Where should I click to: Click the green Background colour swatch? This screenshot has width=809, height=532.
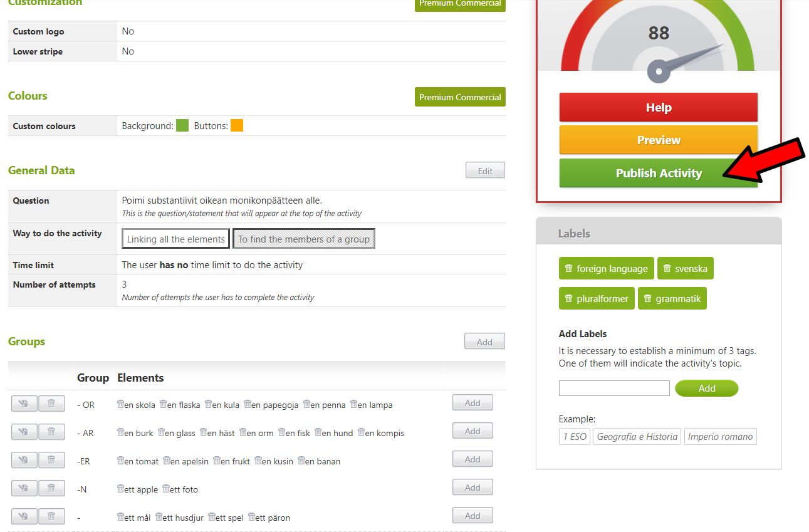[x=182, y=125]
